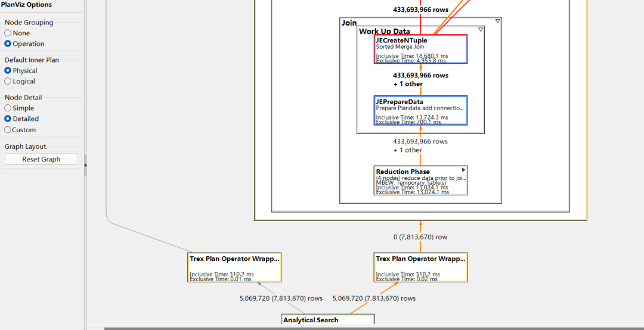Click the 'Inclusive Time: 13,724.3 ms' text
The height and width of the screenshot is (330, 644).
pos(412,117)
